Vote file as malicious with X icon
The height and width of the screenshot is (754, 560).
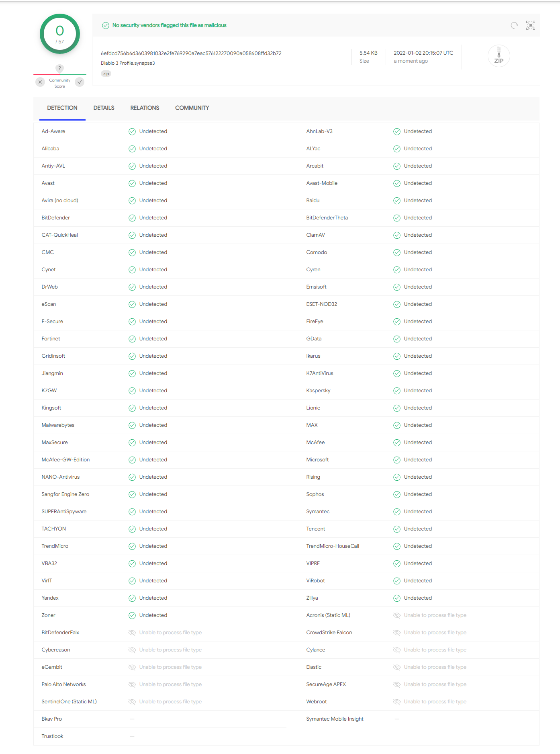(40, 82)
